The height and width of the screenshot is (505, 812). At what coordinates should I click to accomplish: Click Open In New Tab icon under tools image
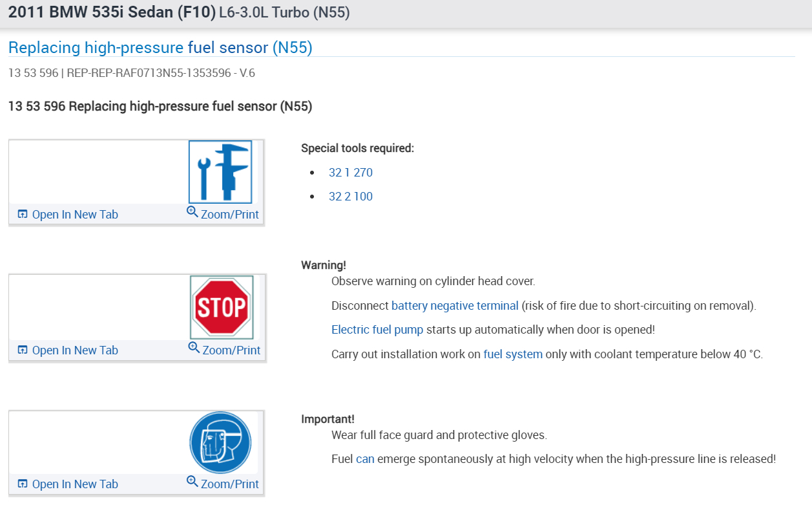23,215
